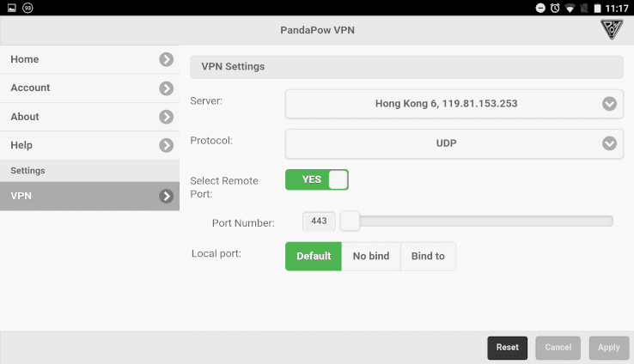Tap the arrow icon beside Account
This screenshot has width=634, height=364.
(167, 88)
